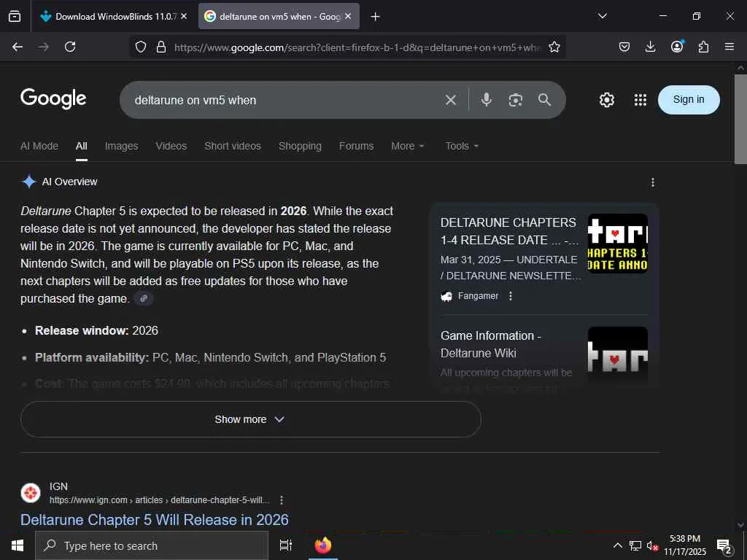747x560 pixels.
Task: Open the Google apps grid
Action: tap(640, 100)
